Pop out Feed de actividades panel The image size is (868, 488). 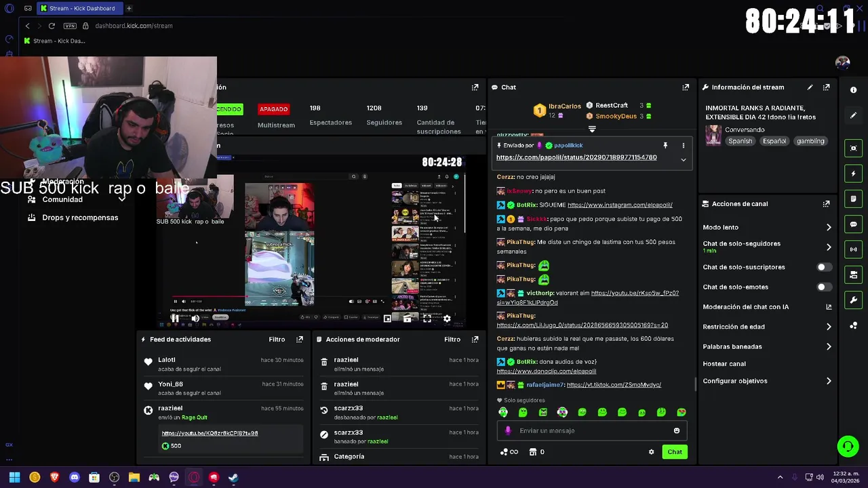coord(300,340)
